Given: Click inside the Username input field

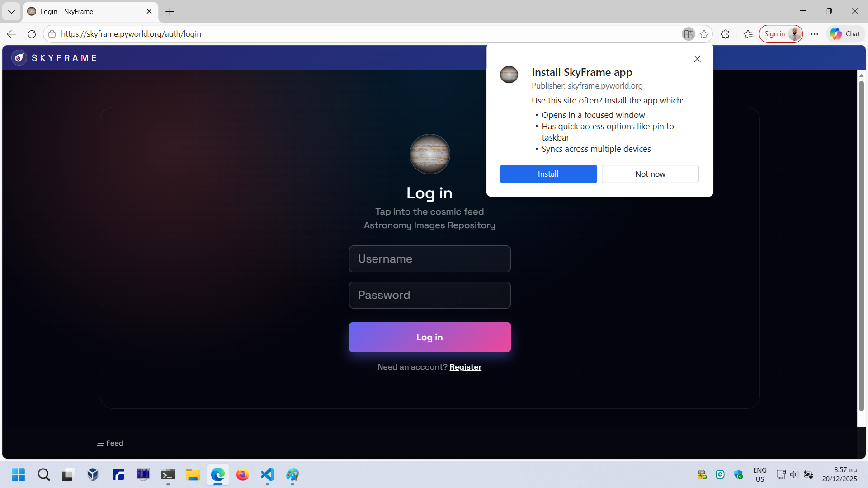Looking at the screenshot, I should coord(429,258).
